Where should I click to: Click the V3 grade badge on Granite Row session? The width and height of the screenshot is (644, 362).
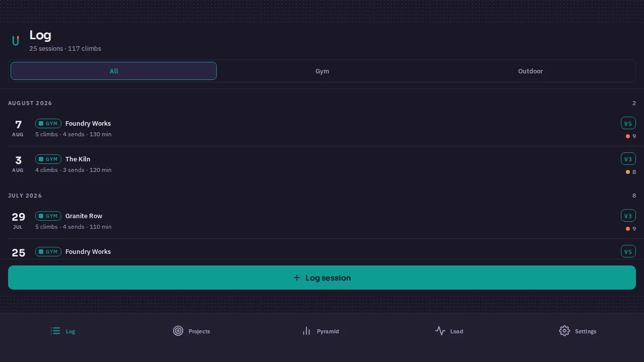[628, 216]
